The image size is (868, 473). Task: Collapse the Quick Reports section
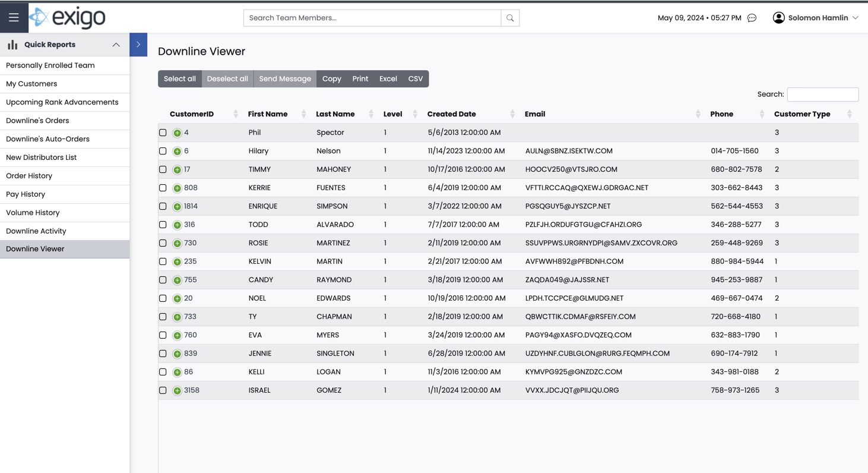click(x=116, y=44)
